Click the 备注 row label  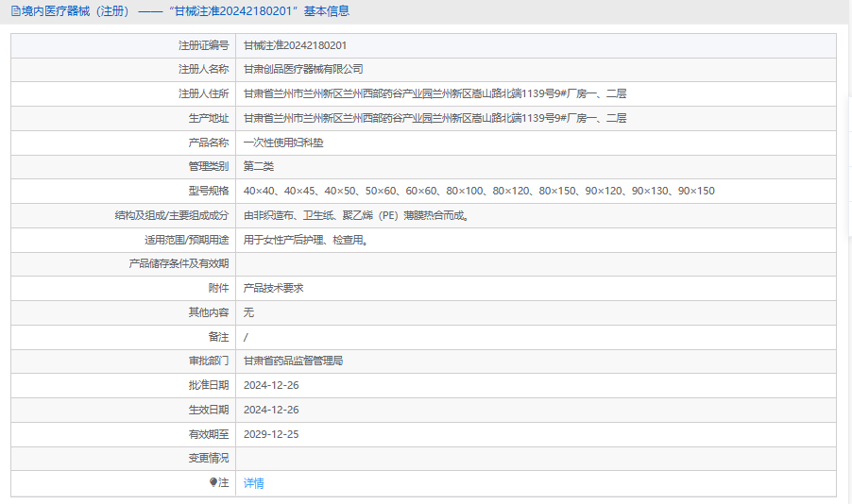click(x=218, y=337)
